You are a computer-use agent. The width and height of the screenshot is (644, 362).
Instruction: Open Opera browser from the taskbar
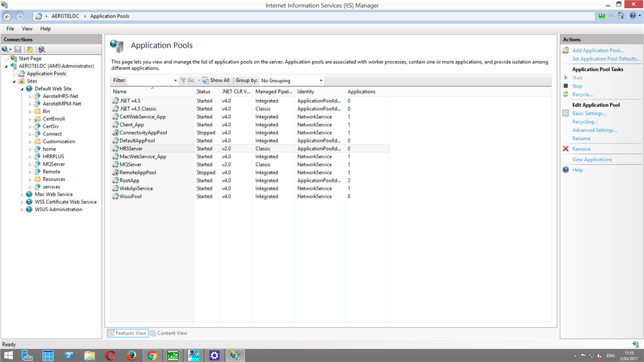pos(111,356)
